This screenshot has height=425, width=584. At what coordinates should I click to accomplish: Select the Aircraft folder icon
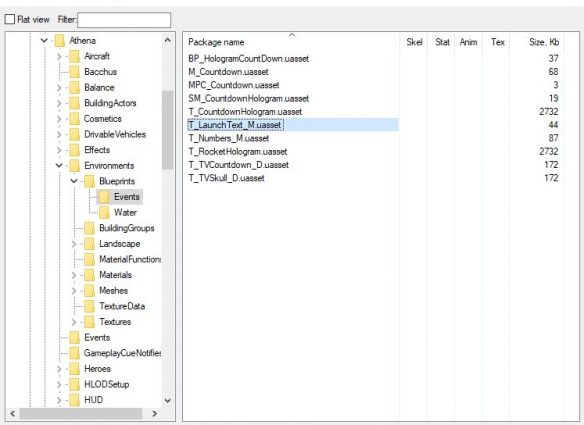click(74, 56)
